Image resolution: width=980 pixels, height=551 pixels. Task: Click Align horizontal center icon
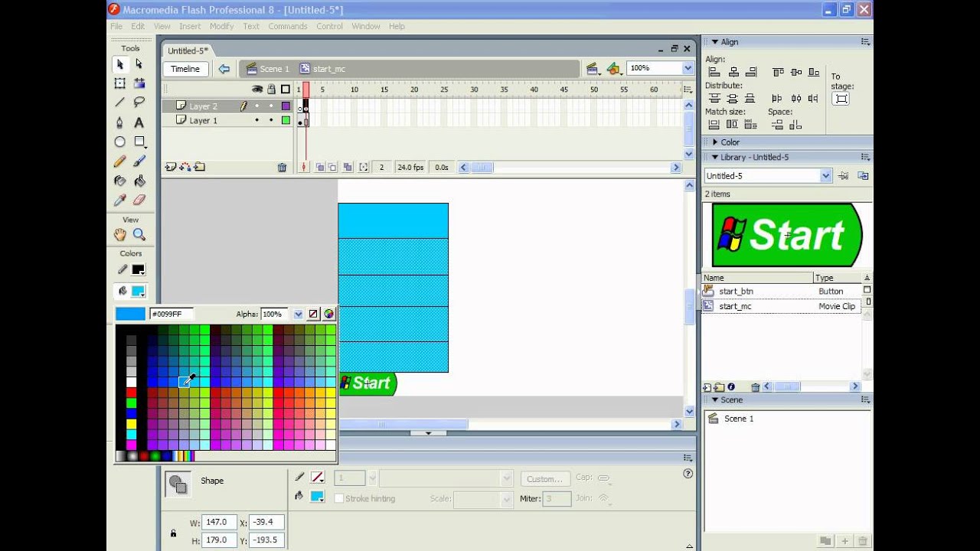733,72
